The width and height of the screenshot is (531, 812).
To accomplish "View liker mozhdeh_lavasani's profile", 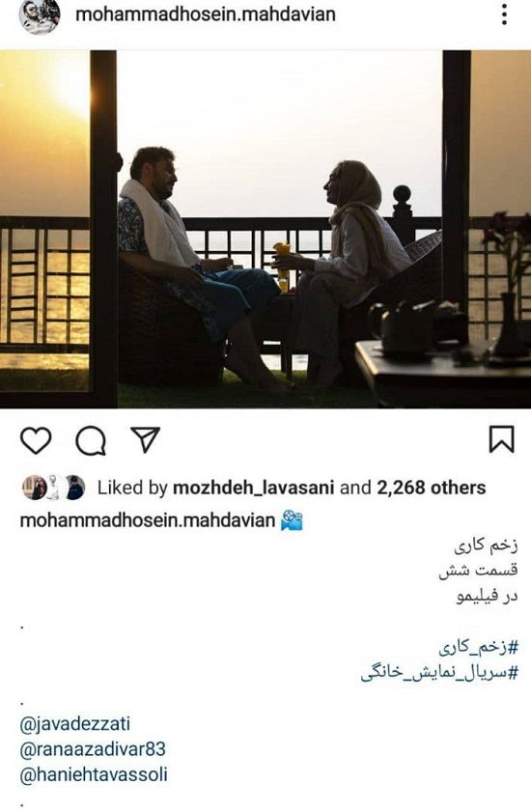I will point(253,488).
